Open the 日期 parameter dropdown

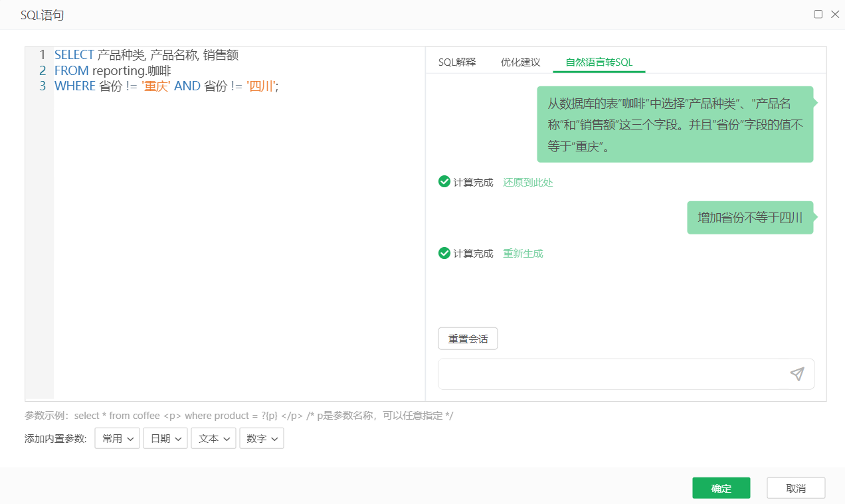pyautogui.click(x=165, y=438)
